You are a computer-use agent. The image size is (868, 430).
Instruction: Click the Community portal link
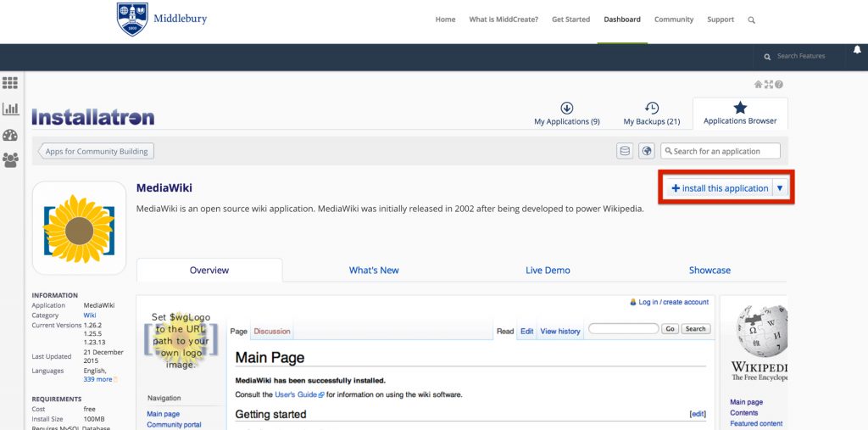(174, 425)
